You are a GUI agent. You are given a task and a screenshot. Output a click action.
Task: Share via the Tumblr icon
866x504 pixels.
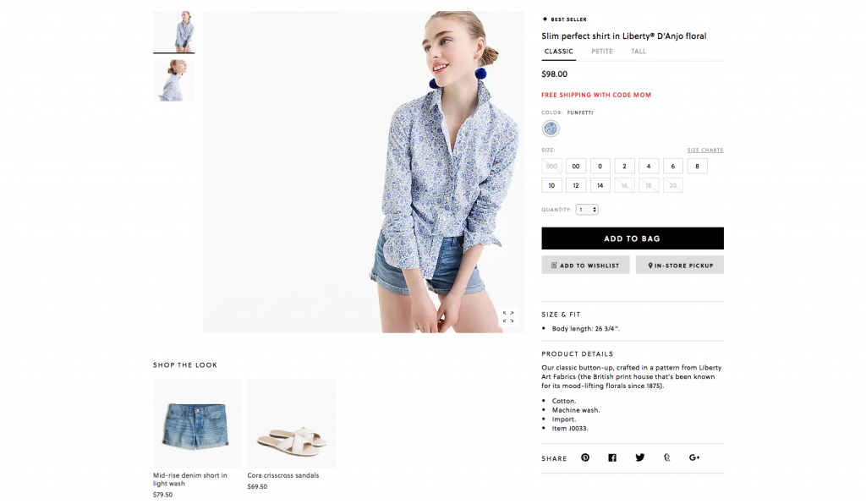click(666, 457)
